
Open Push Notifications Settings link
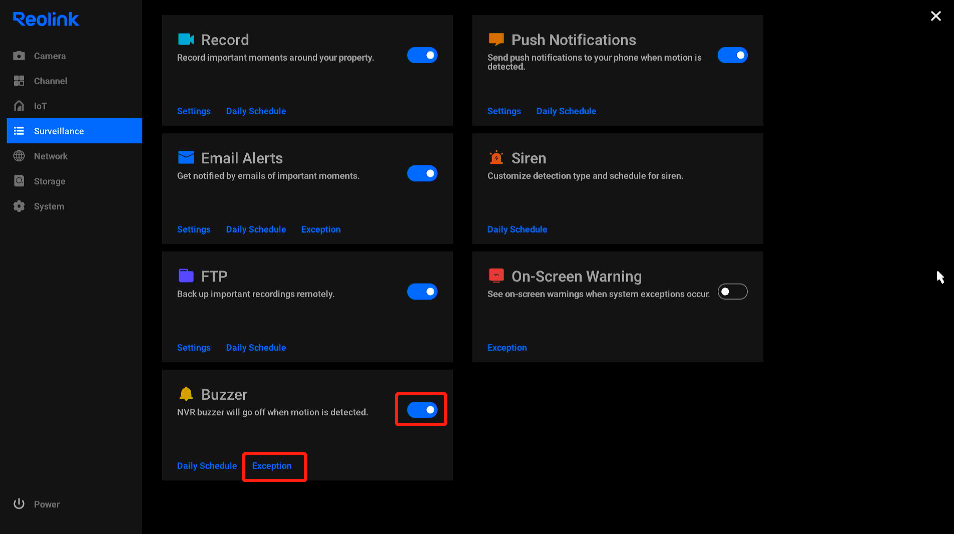pos(504,111)
